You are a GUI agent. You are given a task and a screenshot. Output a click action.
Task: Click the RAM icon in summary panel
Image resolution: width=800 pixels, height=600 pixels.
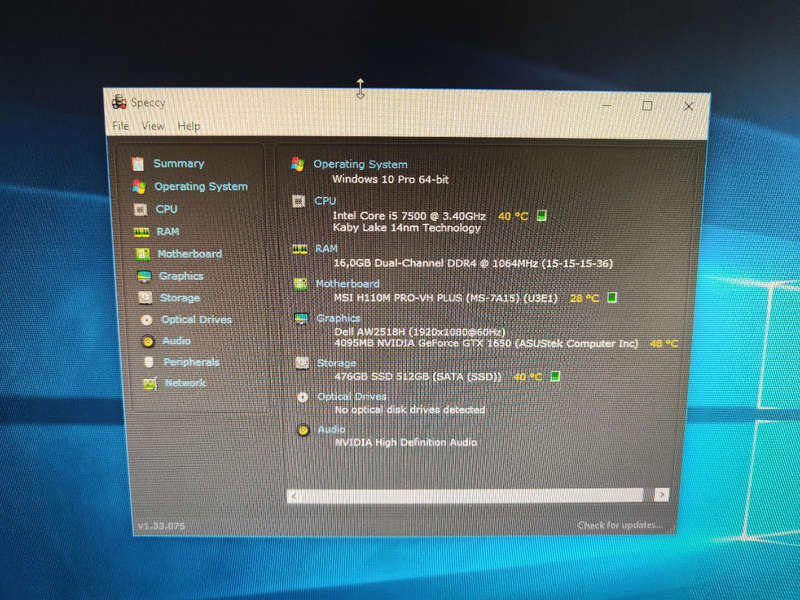300,249
